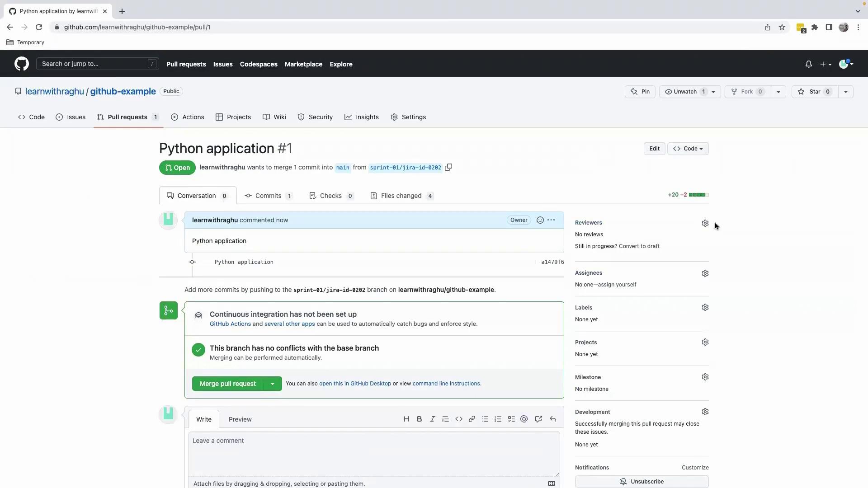Open the Reviewers gear settings

coord(705,223)
